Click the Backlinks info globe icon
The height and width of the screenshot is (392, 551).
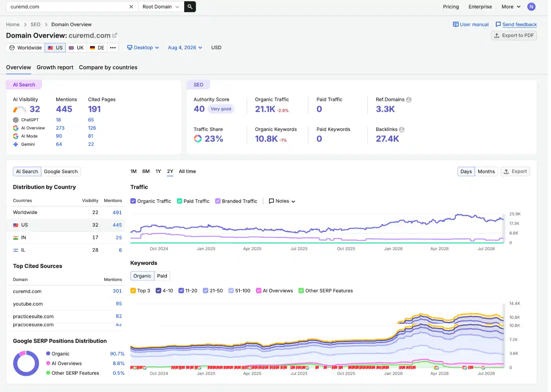[402, 129]
